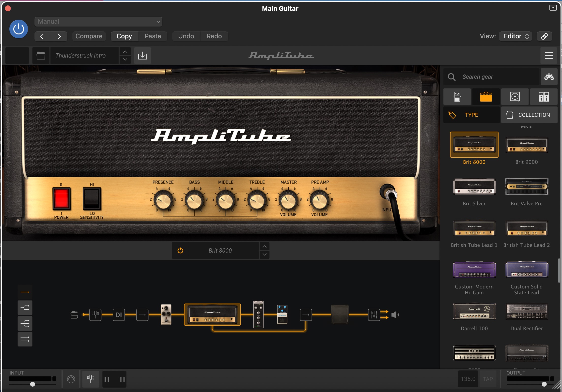Viewport: 562px width, 392px height.
Task: Toggle the bottom bar tuner button
Action: pos(91,379)
